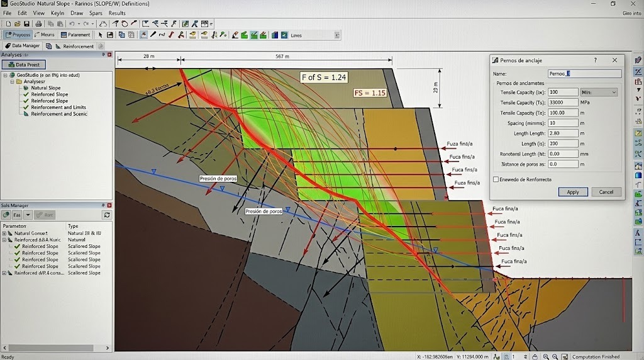
Task: Pin the Analyses panel
Action: 103,54
